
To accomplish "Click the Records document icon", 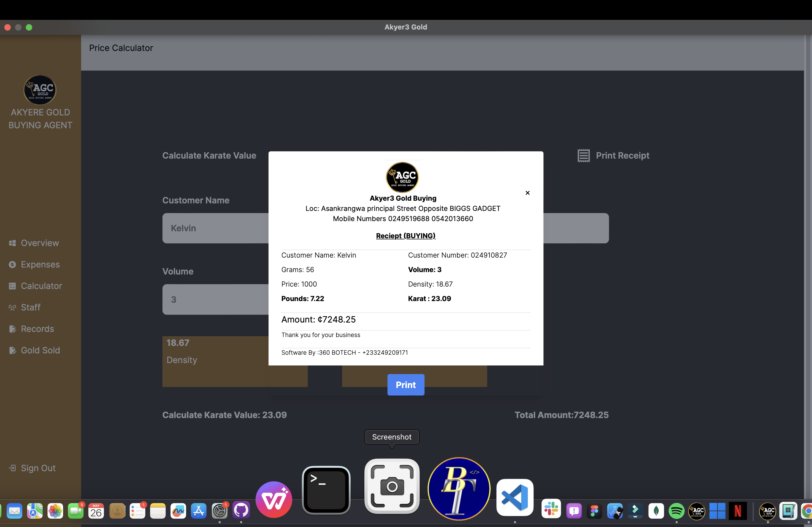I will click(12, 329).
